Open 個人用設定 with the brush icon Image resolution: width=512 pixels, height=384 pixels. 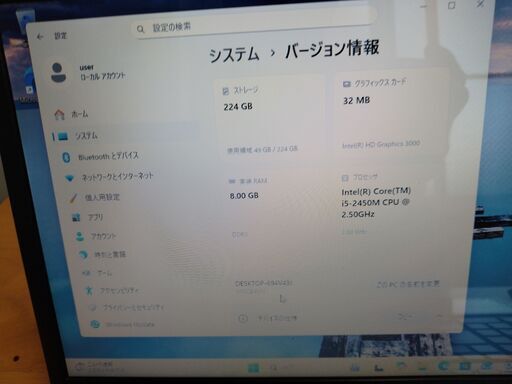[95, 198]
